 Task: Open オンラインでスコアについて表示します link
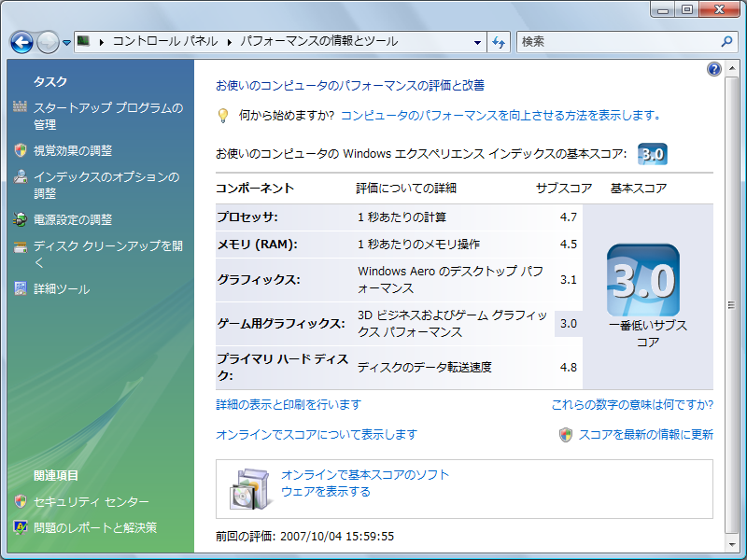click(317, 434)
